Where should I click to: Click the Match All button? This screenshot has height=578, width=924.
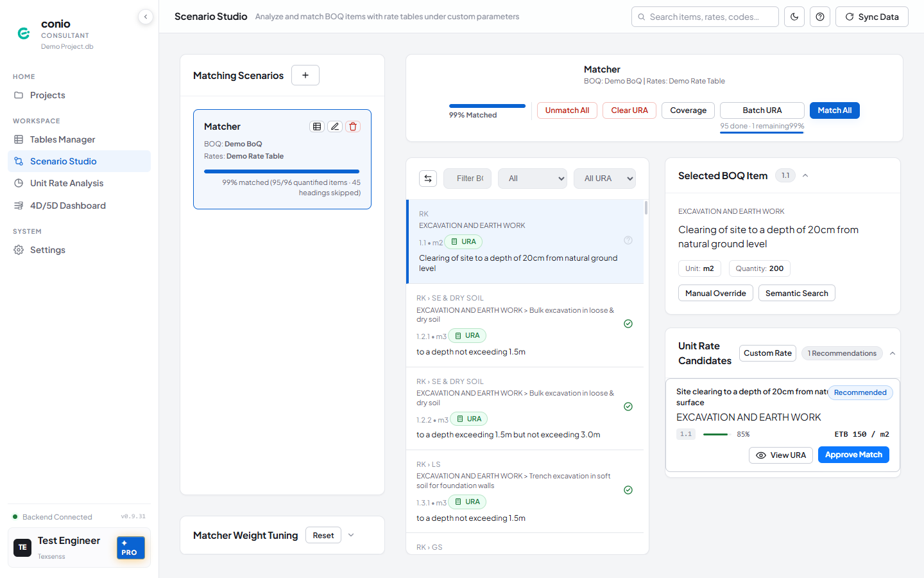tap(834, 110)
